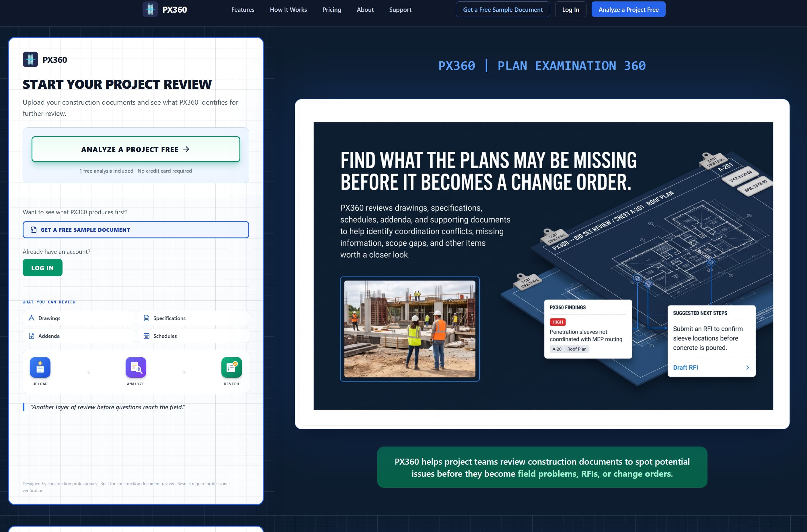Click the Addenda file icon
This screenshot has height=532, width=807.
click(x=32, y=336)
